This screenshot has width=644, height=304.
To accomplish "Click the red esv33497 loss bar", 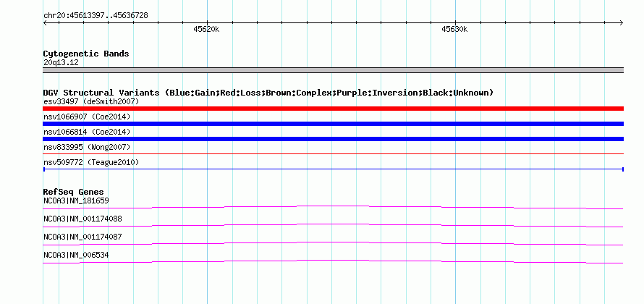I will point(333,109).
